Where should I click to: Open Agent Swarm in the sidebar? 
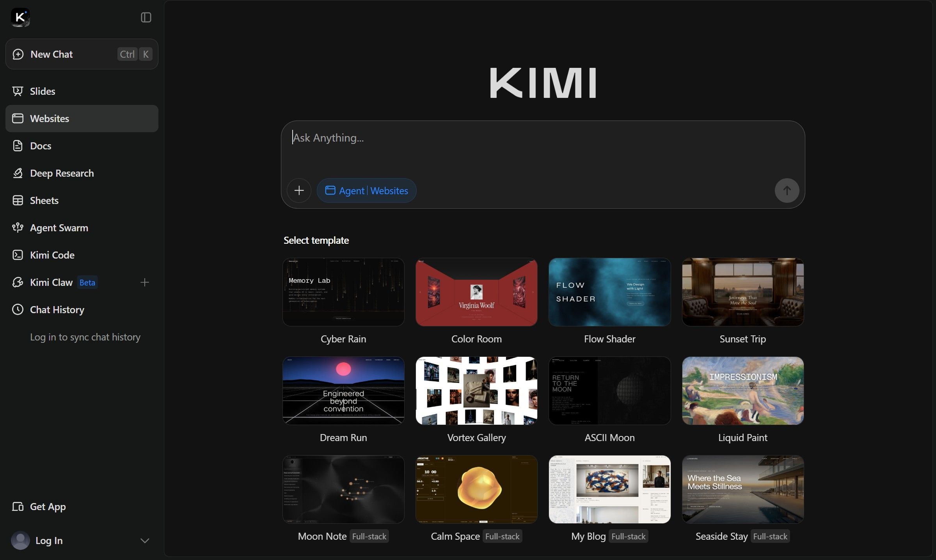82,228
